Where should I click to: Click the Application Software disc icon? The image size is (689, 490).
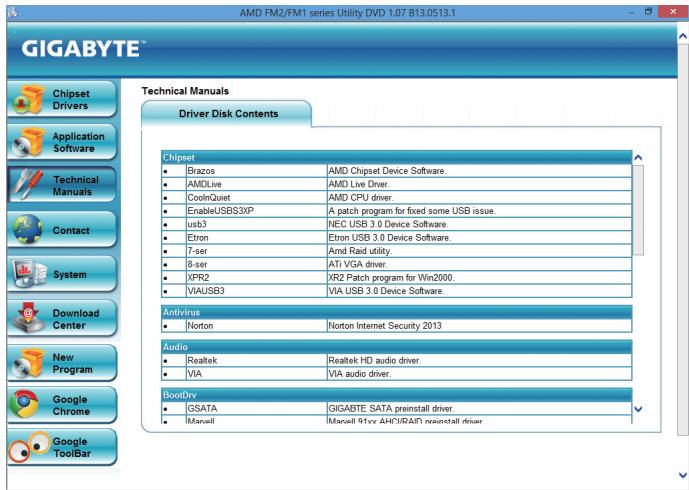tap(29, 142)
